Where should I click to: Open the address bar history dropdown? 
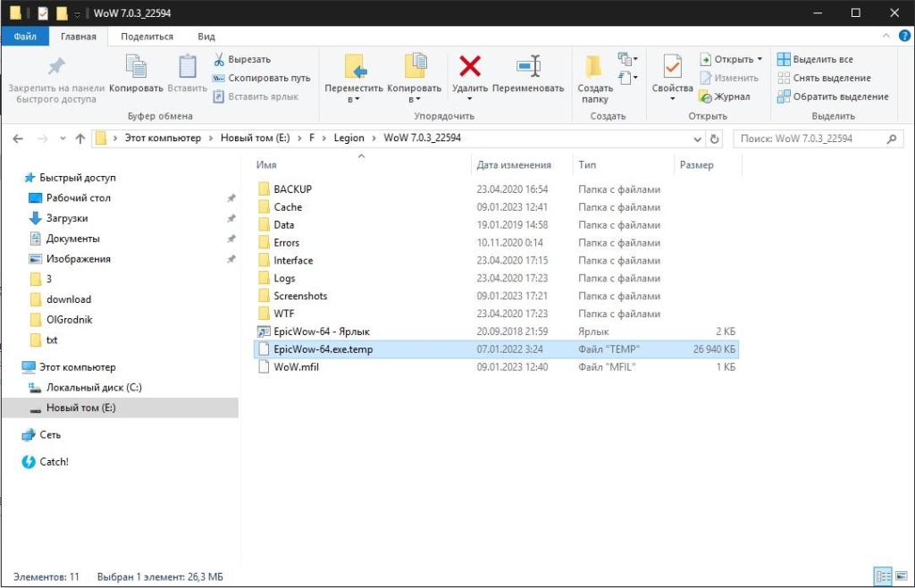point(698,139)
